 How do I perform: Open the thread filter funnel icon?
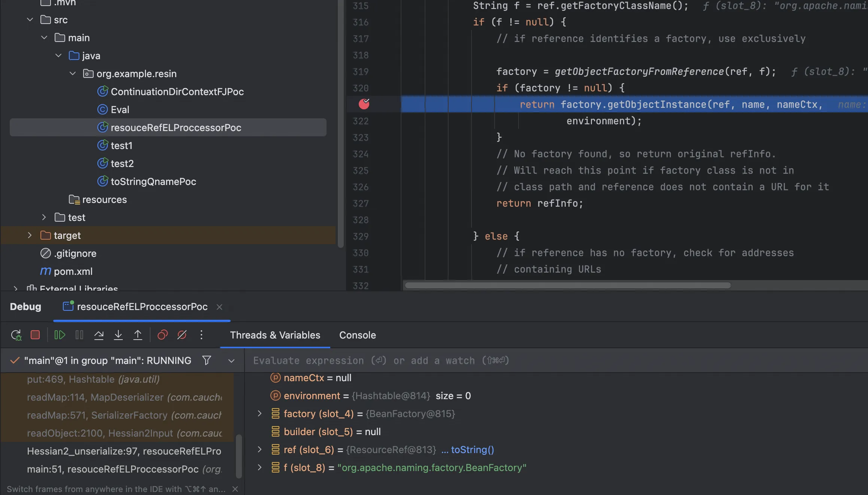pos(207,360)
